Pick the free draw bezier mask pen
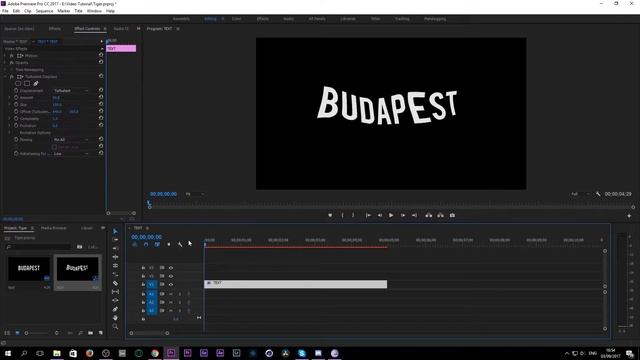The image size is (640, 360). coord(36,84)
